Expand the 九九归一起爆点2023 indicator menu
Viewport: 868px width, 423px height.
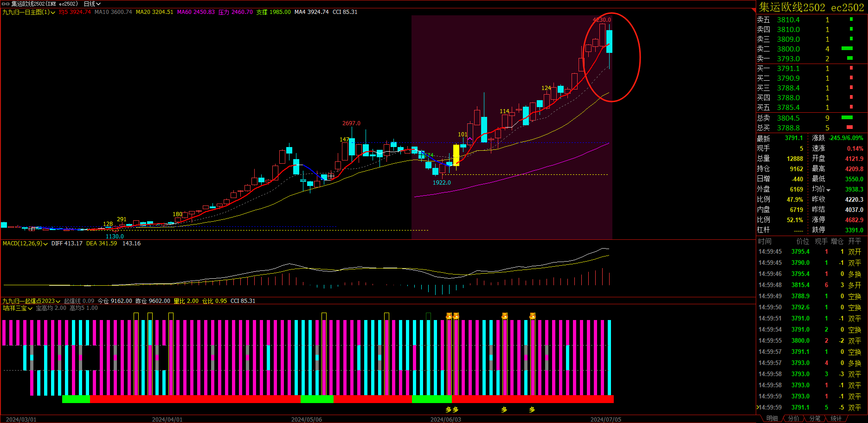click(58, 301)
